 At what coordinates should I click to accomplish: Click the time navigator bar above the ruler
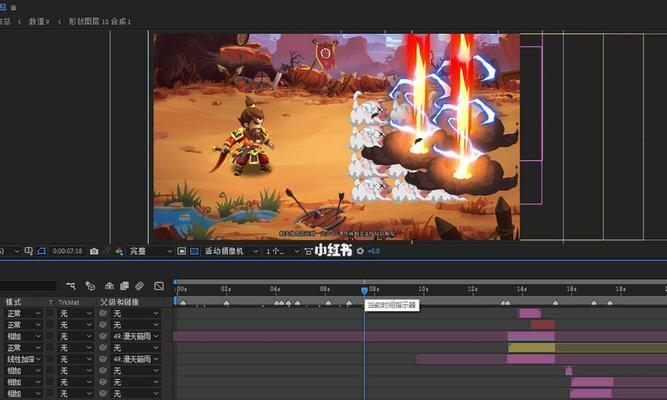pyautogui.click(x=421, y=282)
